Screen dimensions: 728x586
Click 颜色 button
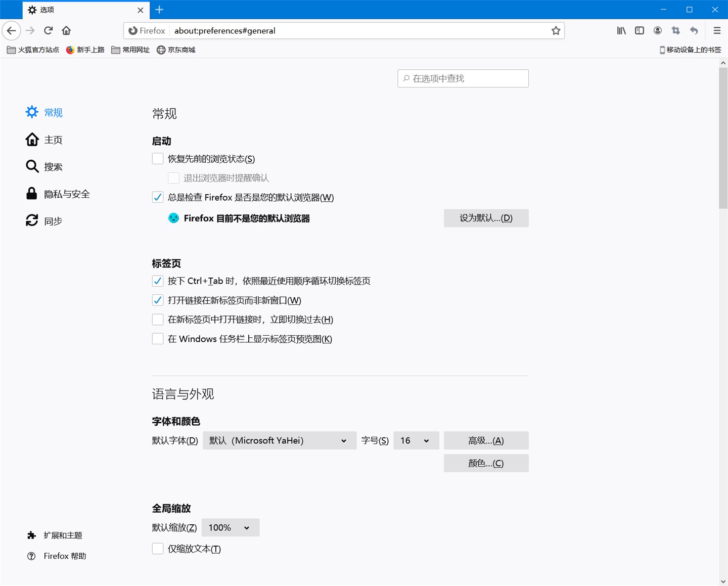click(486, 463)
